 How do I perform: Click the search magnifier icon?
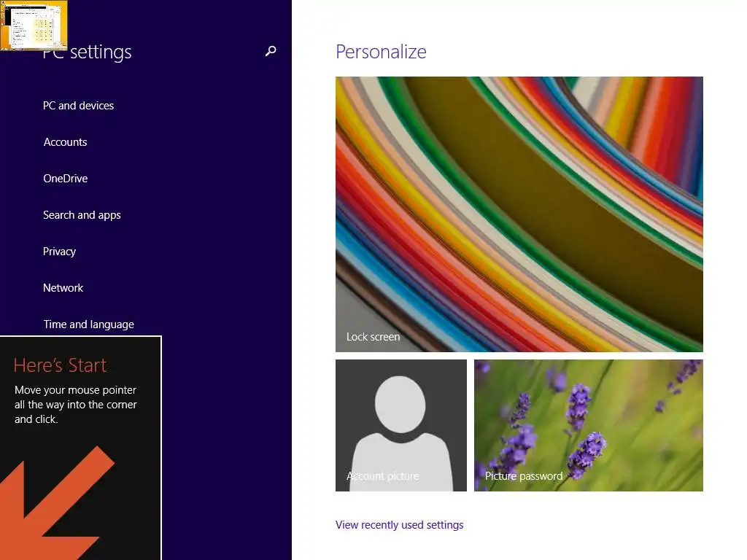271,51
